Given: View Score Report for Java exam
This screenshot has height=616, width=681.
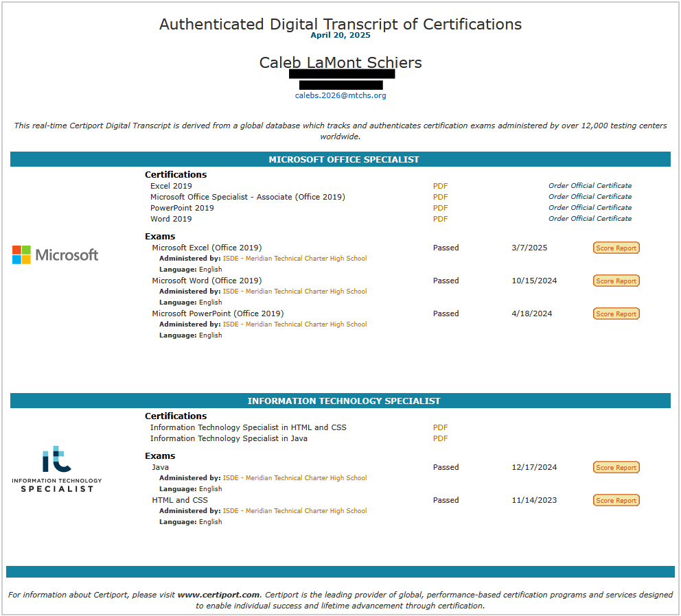Looking at the screenshot, I should (x=616, y=468).
